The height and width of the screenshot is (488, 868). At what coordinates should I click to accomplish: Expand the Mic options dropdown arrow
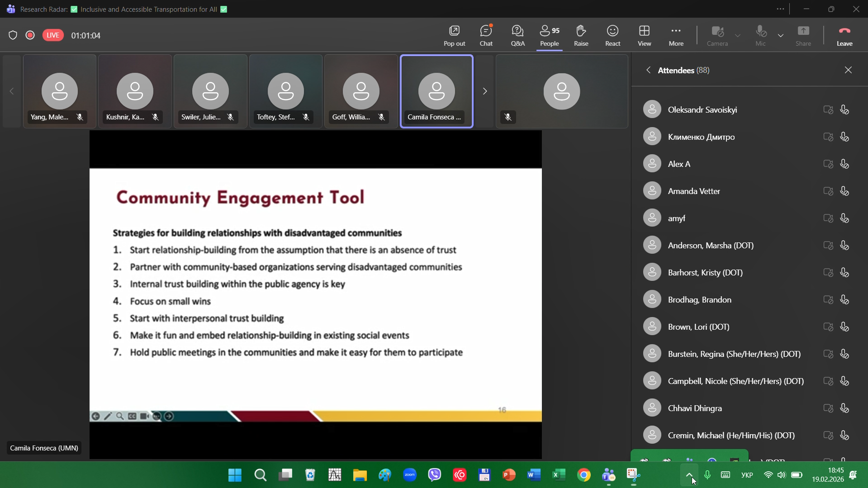click(780, 35)
